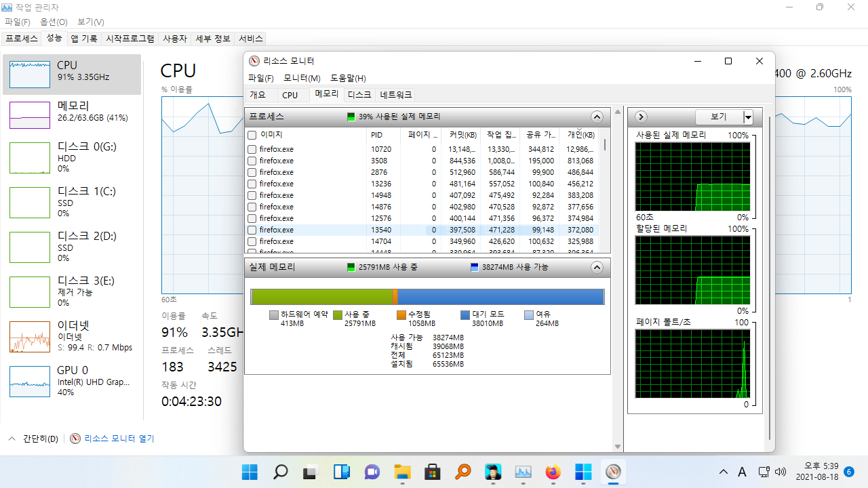Show hidden tray icons chevron

723,472
